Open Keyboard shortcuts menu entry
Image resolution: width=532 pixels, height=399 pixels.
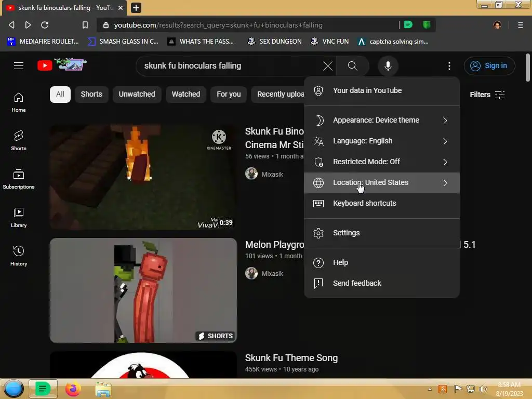click(x=382, y=203)
